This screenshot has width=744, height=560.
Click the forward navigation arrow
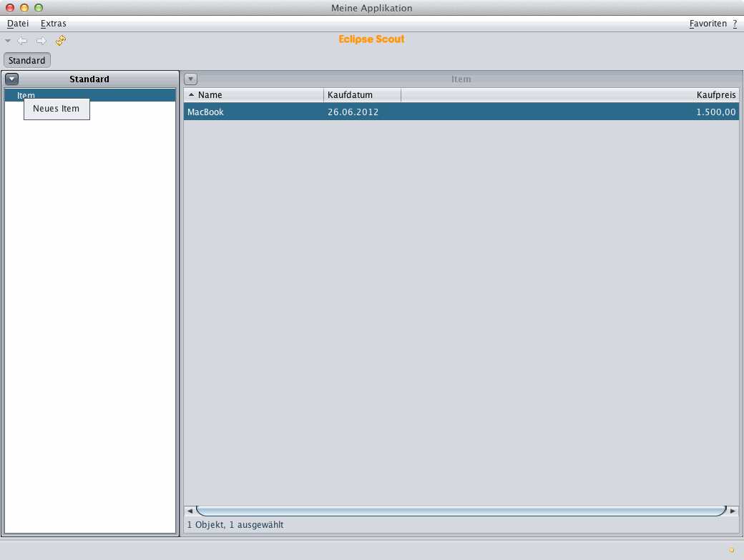point(41,41)
